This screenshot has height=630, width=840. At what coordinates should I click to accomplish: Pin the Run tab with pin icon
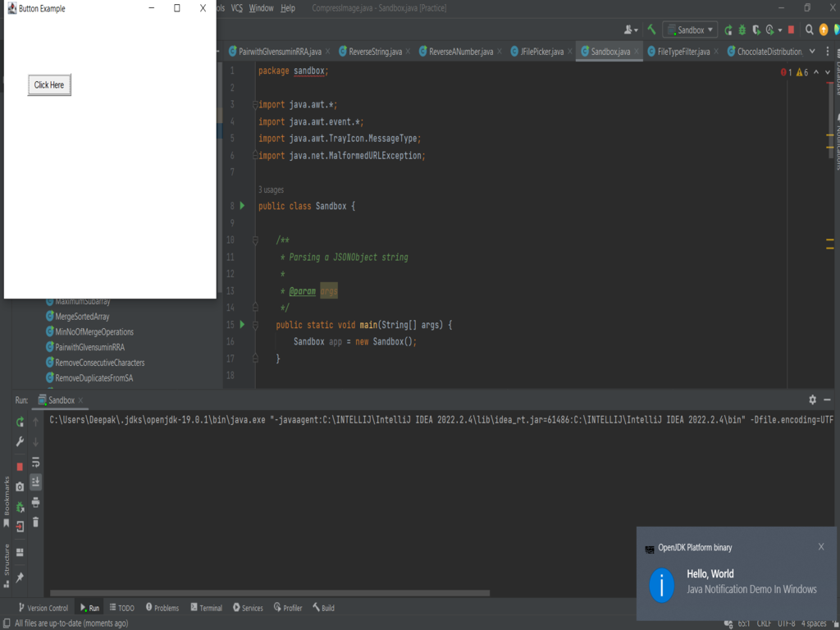[x=20, y=577]
